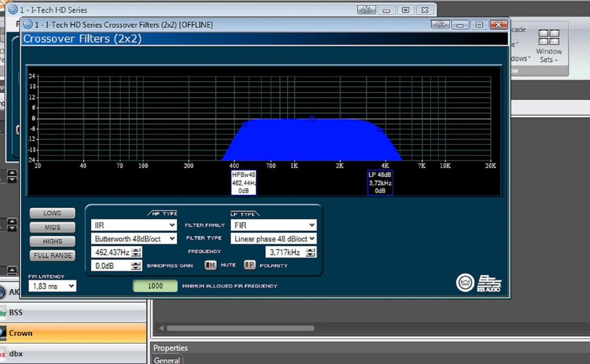Apply the MIDS crossover preset

click(52, 227)
